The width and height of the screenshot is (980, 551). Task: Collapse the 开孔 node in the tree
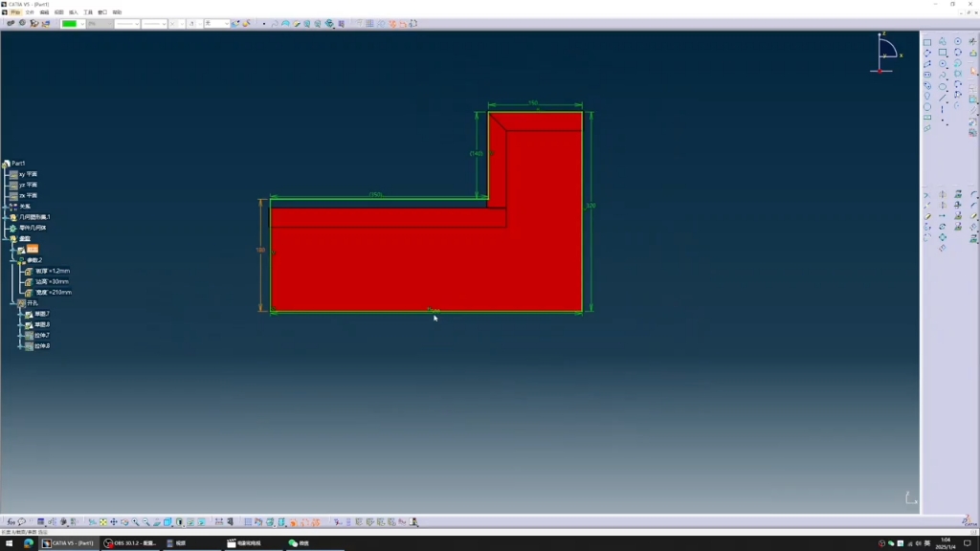(13, 303)
